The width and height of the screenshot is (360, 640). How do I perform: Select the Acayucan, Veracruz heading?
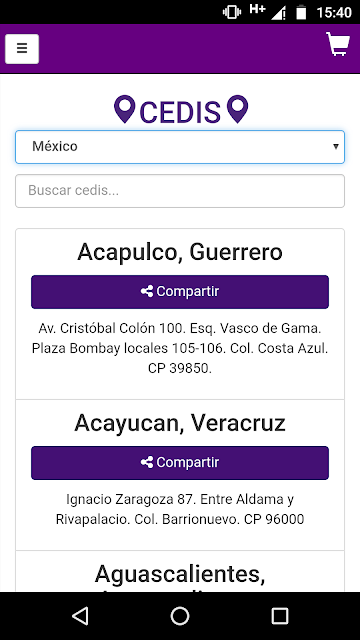tap(180, 423)
